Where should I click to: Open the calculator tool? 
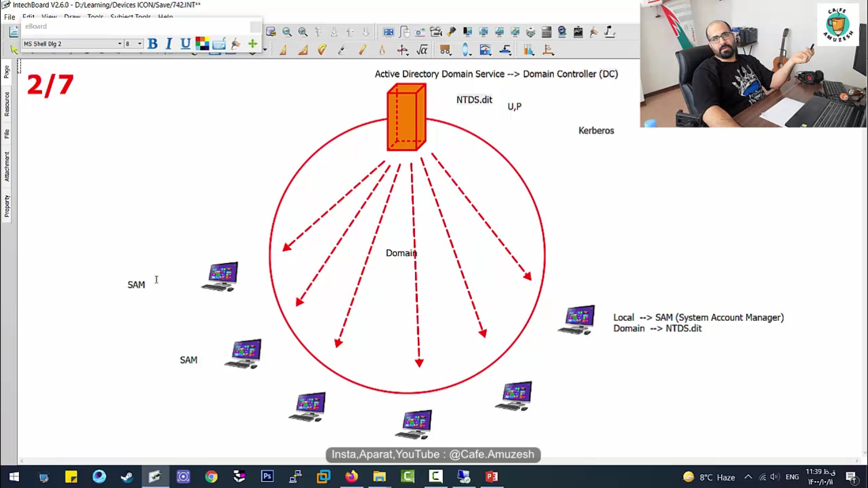pyautogui.click(x=547, y=32)
